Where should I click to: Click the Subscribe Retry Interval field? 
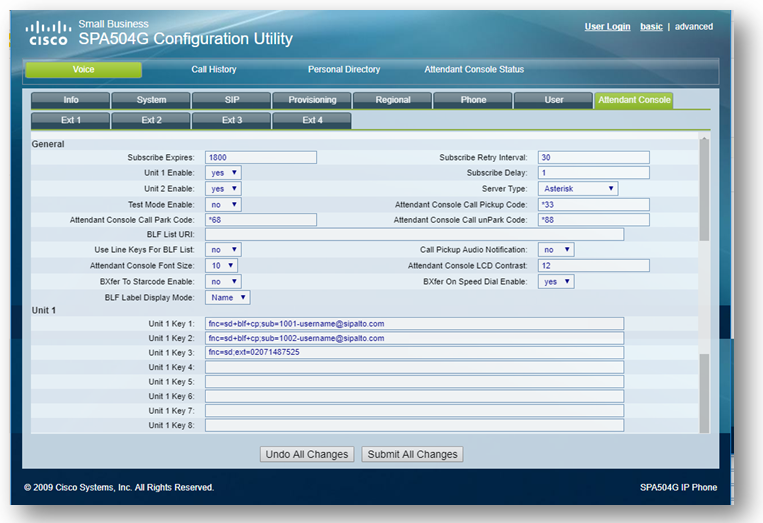(x=594, y=157)
